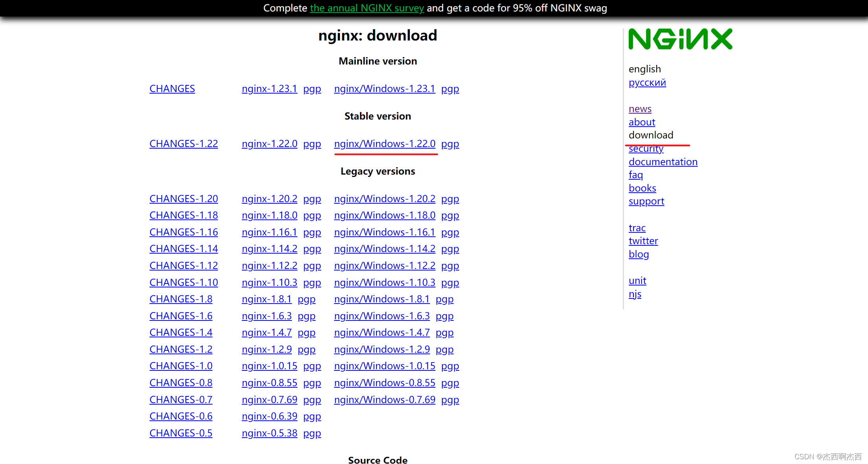The image size is (868, 464).
Task: Open the security sidebar link
Action: click(x=646, y=149)
